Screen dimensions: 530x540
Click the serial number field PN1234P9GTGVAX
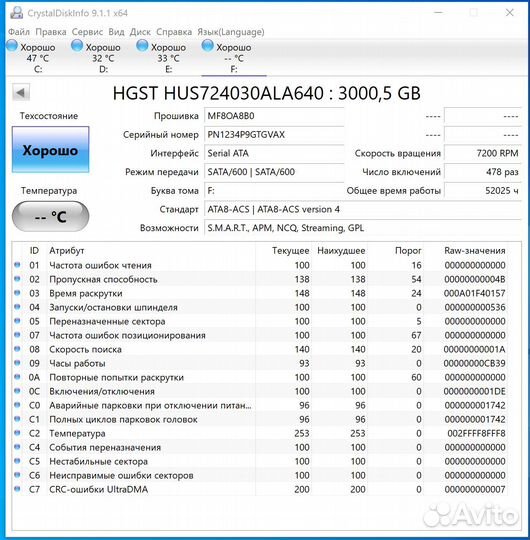(274, 135)
